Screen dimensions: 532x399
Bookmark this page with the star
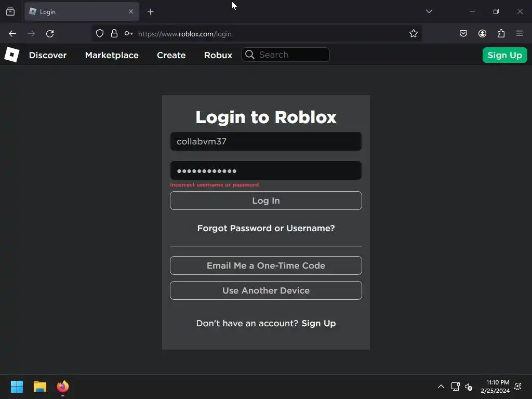tap(413, 34)
